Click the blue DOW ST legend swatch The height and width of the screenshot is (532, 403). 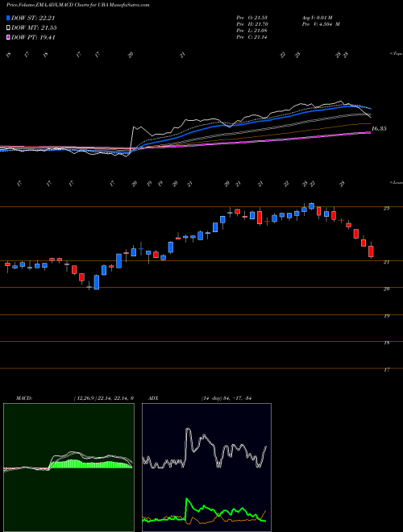coord(9,18)
